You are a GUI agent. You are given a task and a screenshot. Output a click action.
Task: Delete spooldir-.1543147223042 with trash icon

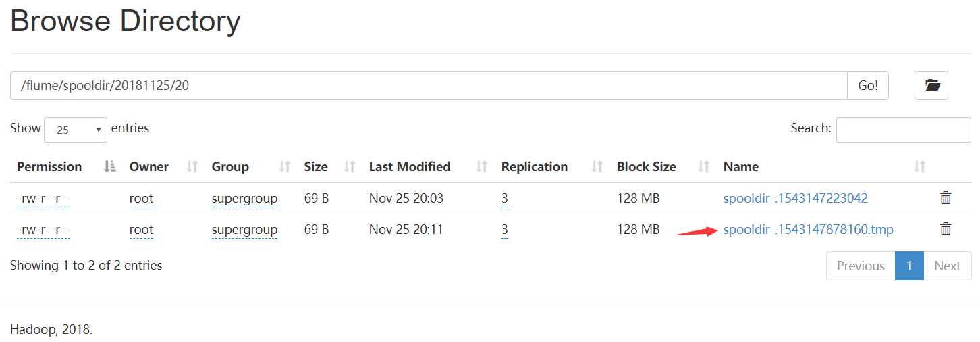click(x=946, y=198)
